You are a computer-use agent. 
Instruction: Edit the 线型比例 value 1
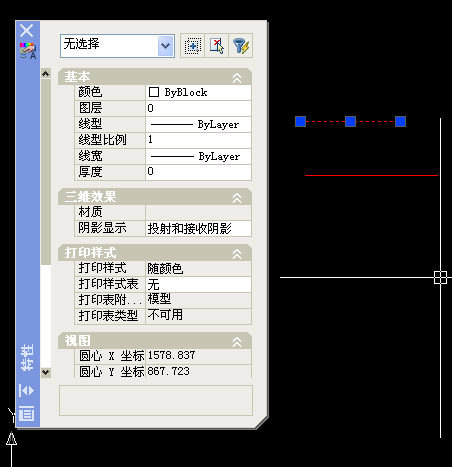tap(198, 140)
